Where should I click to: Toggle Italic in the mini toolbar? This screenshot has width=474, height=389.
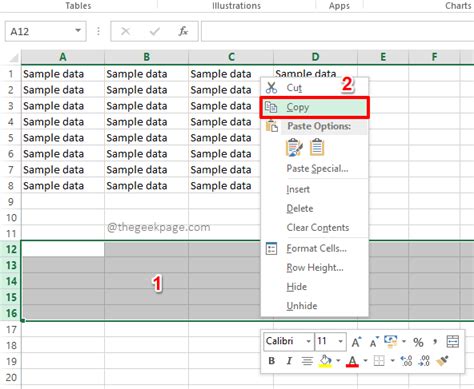coord(289,361)
